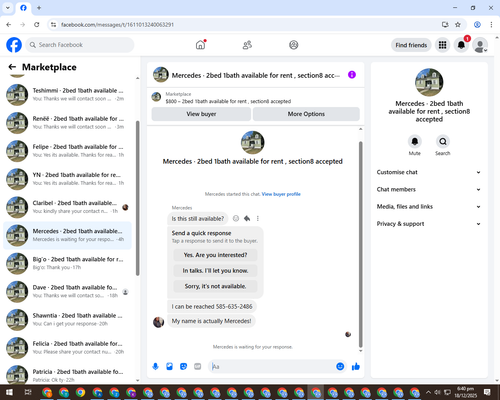The height and width of the screenshot is (400, 500).
Task: Click the chat messages scrollbar
Action: pos(360,244)
